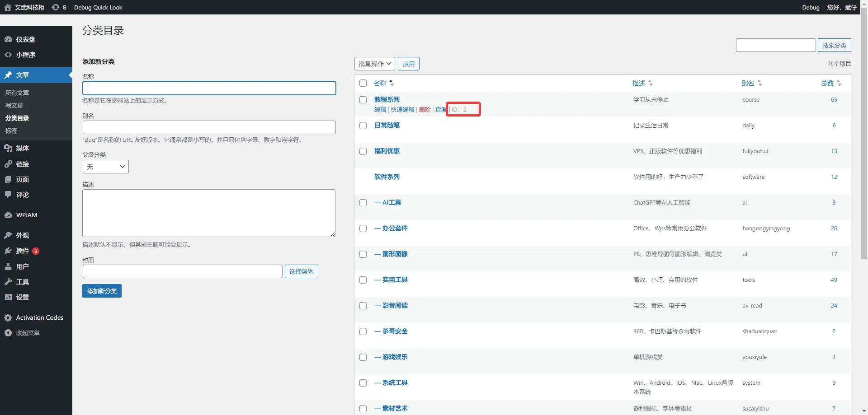
Task: Open post count 49 for 实用工具
Action: [x=834, y=280]
